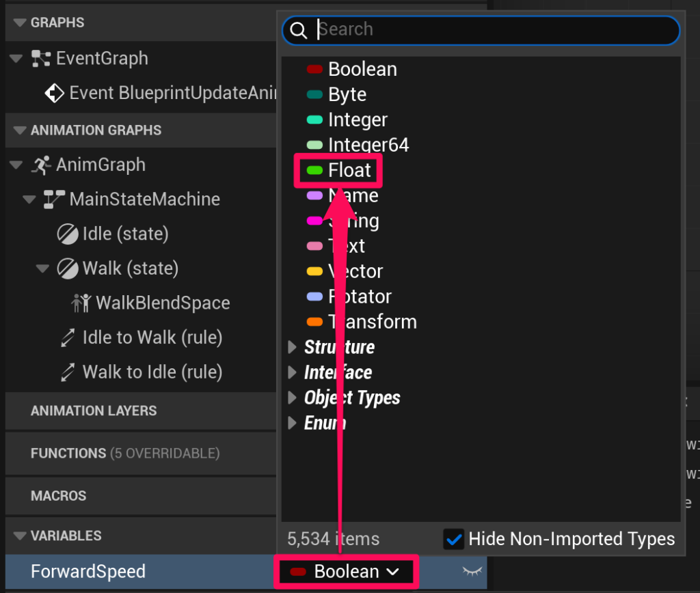Viewport: 700px width, 593px height.
Task: Collapse the Walk (state) tree node
Action: pyautogui.click(x=41, y=268)
